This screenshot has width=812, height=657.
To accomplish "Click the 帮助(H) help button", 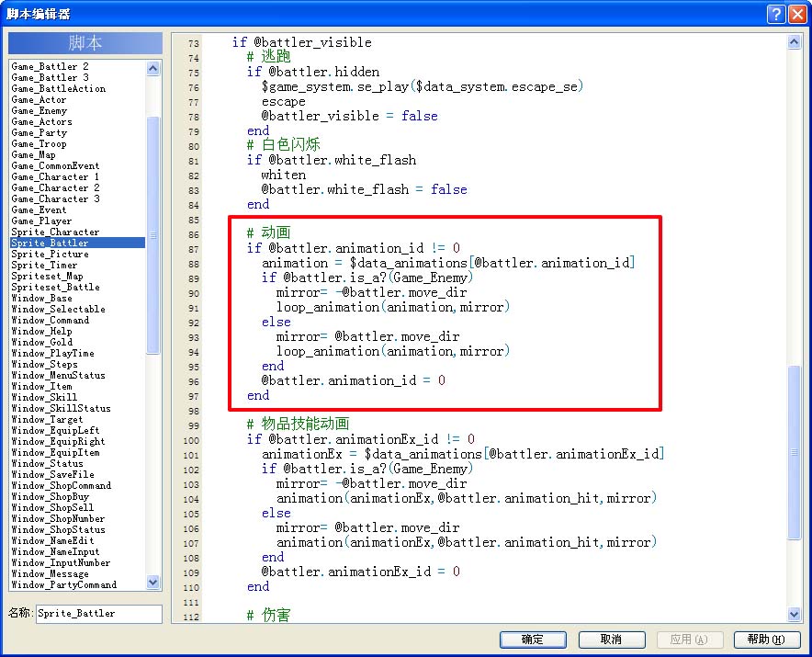I will [766, 640].
